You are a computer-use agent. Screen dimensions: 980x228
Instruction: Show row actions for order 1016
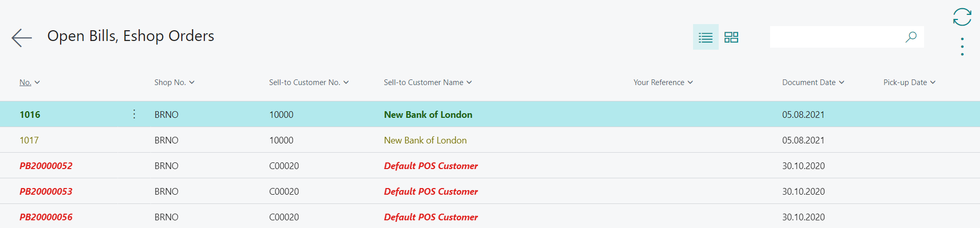coord(134,114)
